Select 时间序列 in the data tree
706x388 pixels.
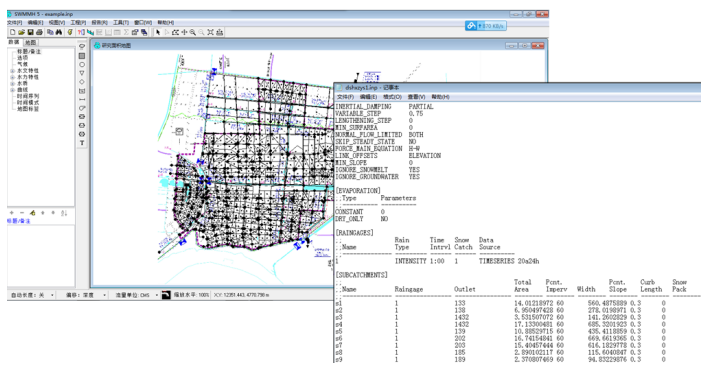coord(28,96)
